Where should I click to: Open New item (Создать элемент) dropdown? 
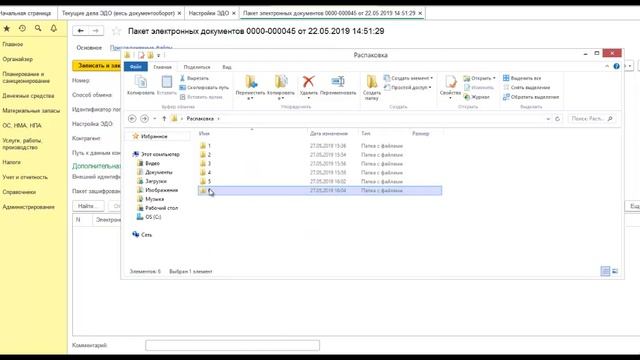pos(409,78)
